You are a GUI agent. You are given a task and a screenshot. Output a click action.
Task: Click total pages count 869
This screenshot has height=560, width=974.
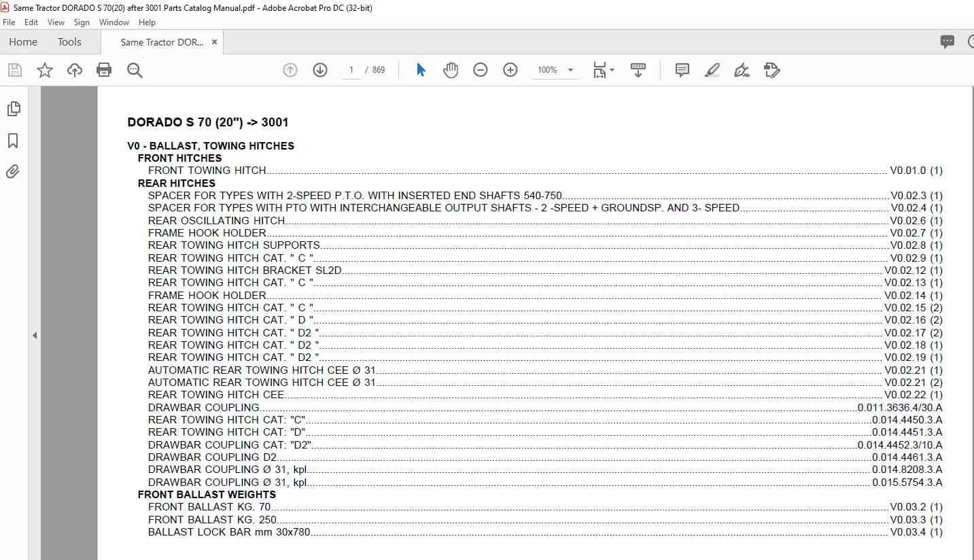pos(379,70)
